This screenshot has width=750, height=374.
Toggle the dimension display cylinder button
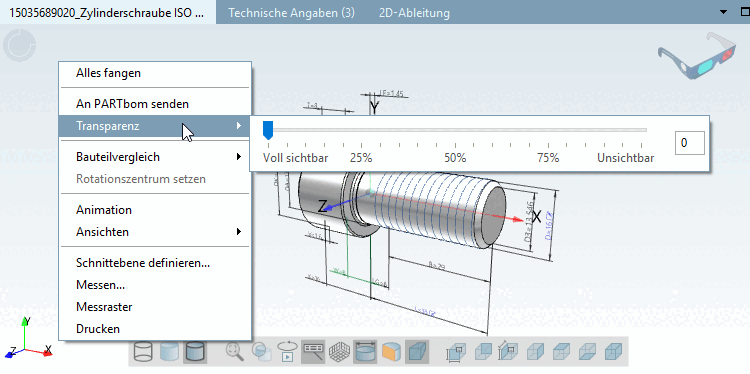tap(365, 352)
